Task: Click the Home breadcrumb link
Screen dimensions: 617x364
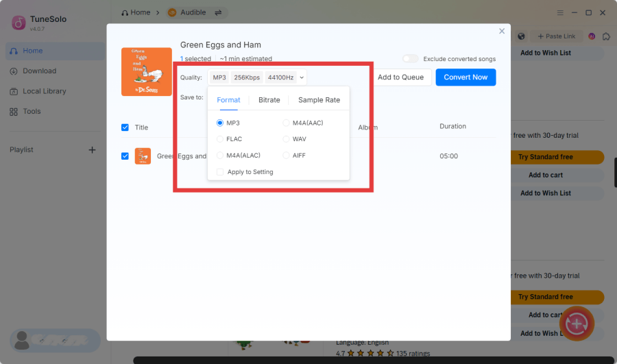Action: [x=136, y=12]
